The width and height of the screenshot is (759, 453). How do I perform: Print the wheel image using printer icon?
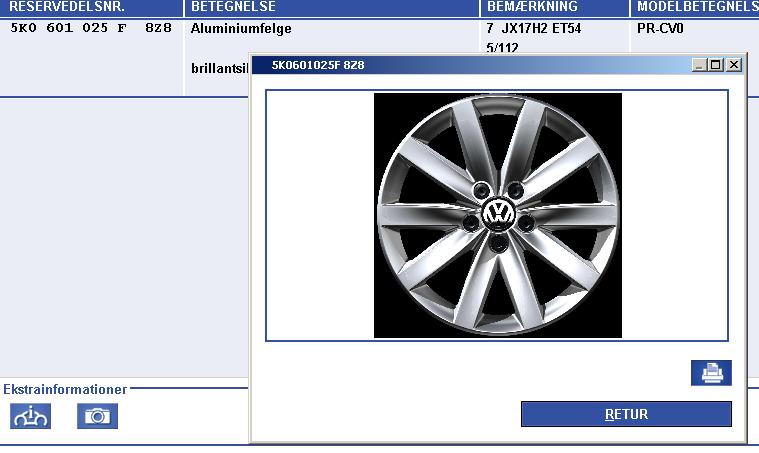[x=711, y=373]
